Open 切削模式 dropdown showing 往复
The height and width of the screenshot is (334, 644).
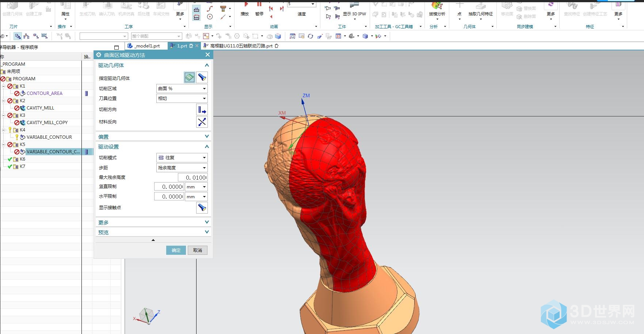182,158
